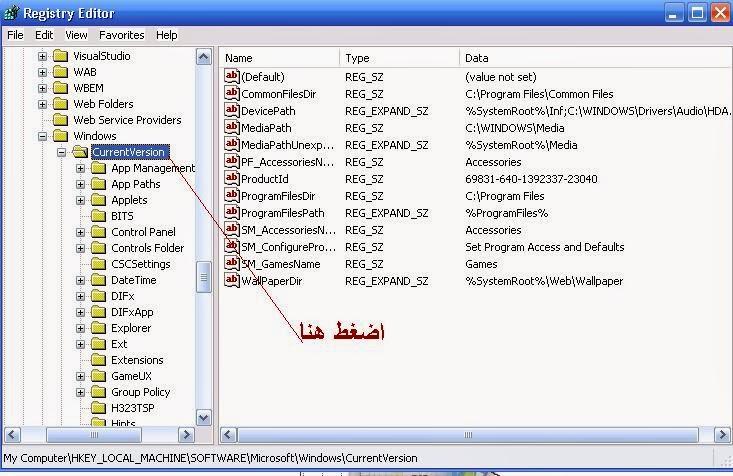Open the Favorites menu
The image size is (733, 476).
coord(122,35)
